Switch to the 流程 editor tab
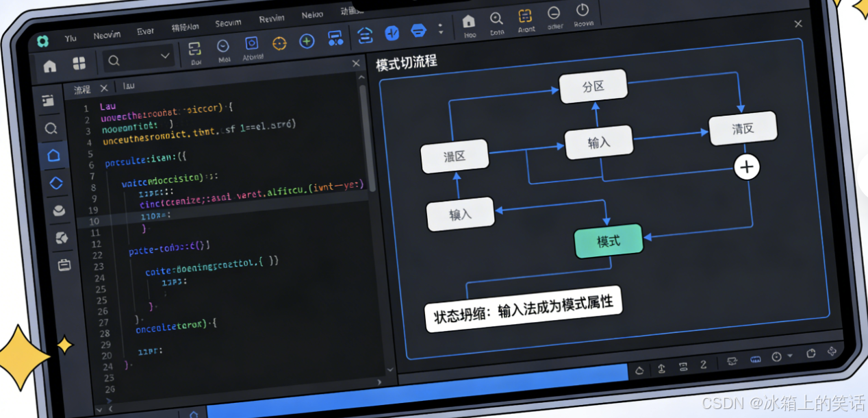Viewport: 868px width, 418px height. click(82, 89)
